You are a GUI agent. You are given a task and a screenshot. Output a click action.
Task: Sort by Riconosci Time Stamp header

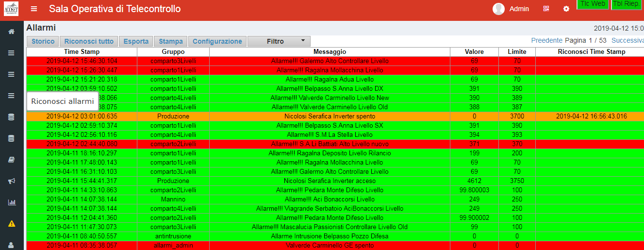(x=592, y=52)
